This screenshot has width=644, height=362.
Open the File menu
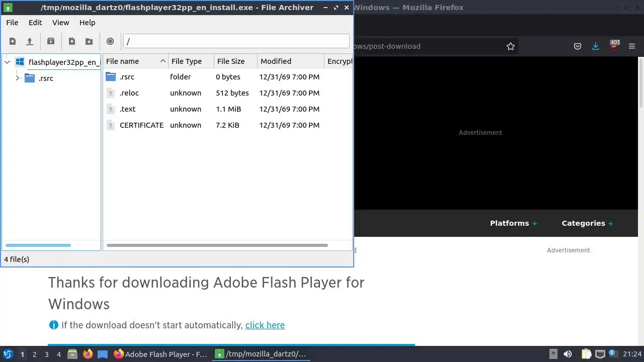click(x=12, y=23)
